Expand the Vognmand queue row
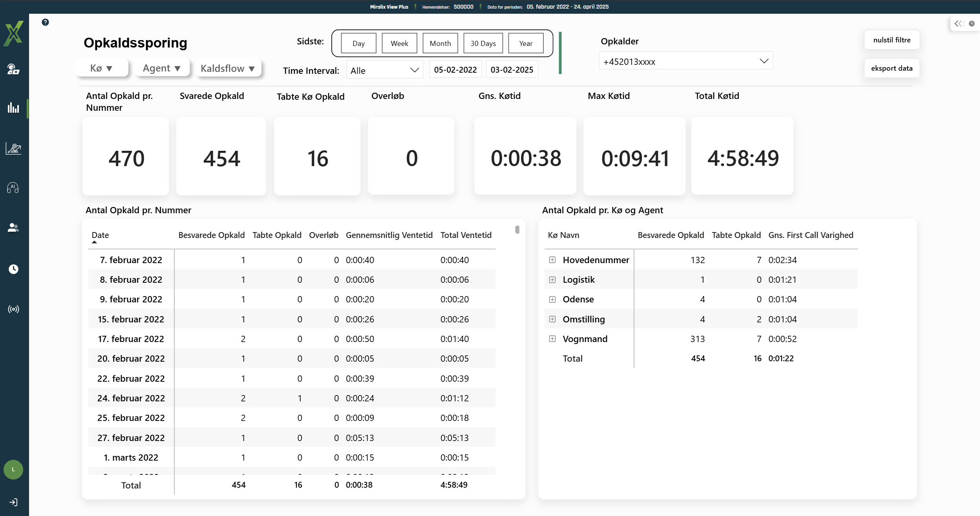 (x=552, y=339)
